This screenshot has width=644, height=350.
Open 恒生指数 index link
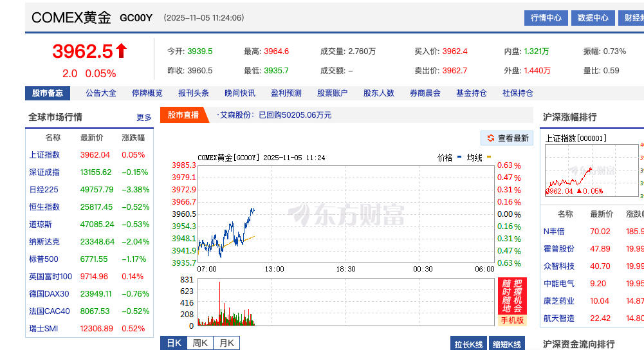[x=44, y=207]
